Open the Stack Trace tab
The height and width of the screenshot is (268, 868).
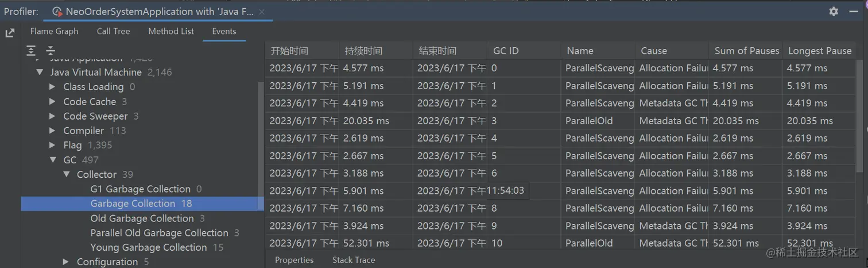pos(354,260)
